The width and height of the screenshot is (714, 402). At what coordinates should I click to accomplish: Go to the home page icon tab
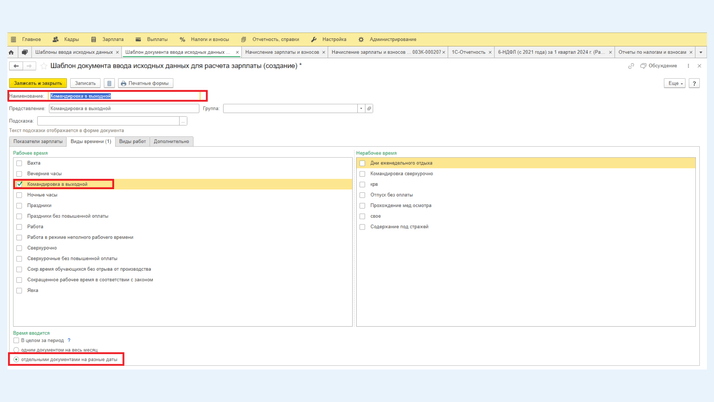(11, 52)
